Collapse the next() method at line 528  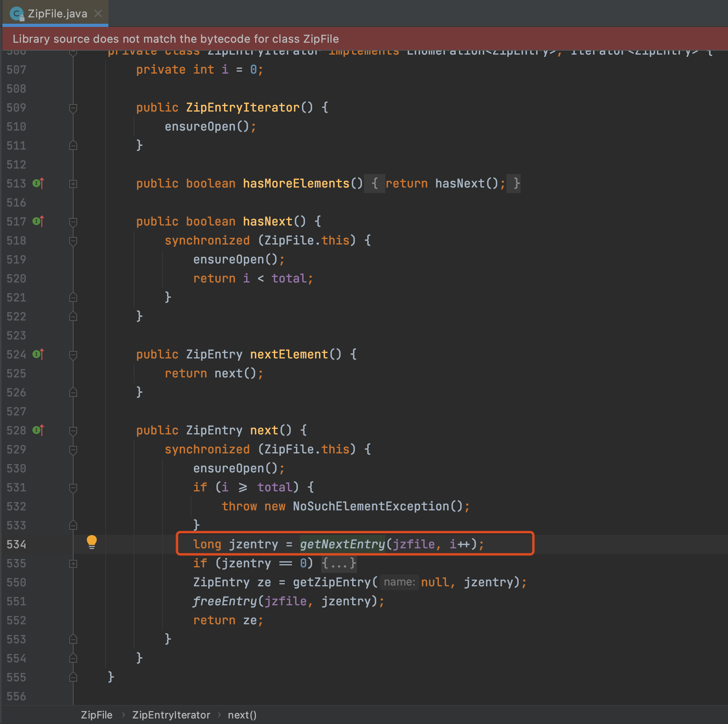point(73,431)
